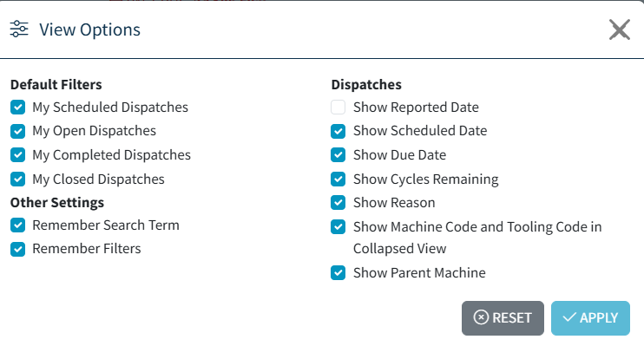Uncheck My Scheduled Dispatches filter

[x=17, y=108]
